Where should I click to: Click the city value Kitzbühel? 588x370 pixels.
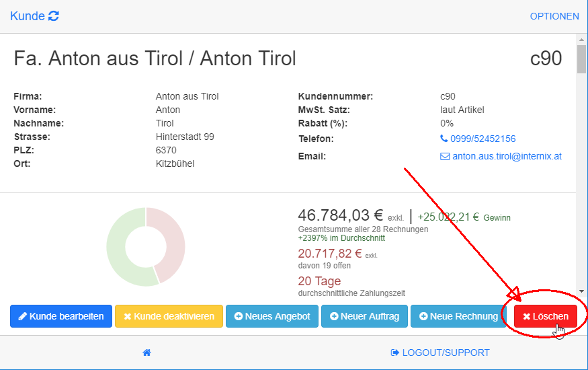[x=175, y=163]
